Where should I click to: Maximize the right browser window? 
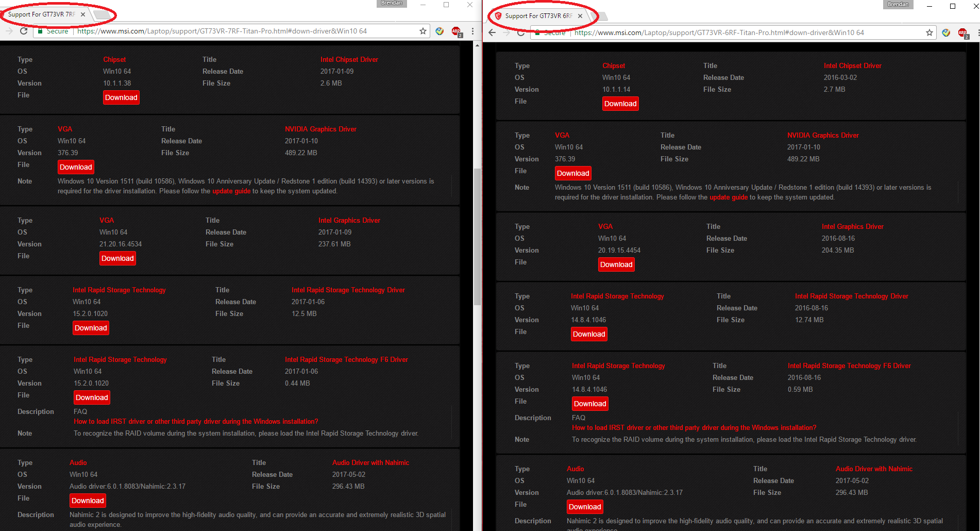point(953,6)
